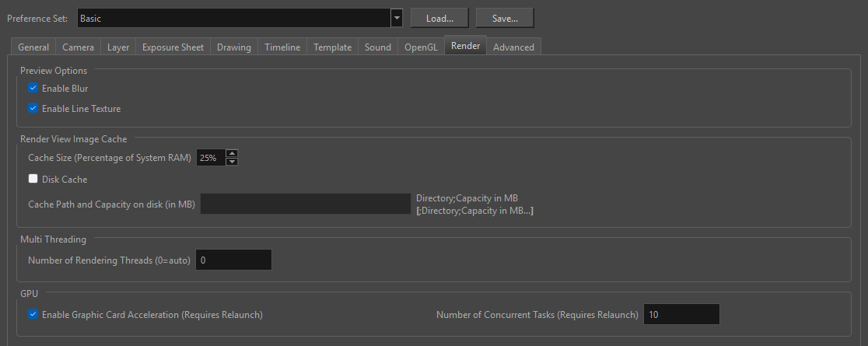Image resolution: width=868 pixels, height=346 pixels.
Task: Click the 'Preview Options' group title
Action: tap(54, 71)
